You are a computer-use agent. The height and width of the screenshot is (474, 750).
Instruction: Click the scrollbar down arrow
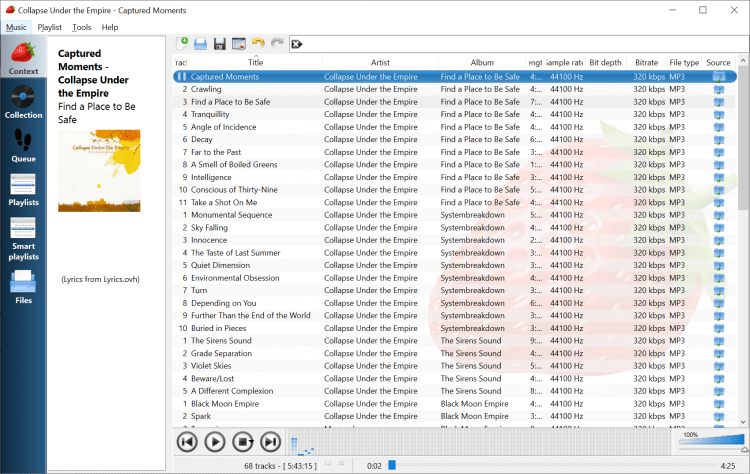click(x=743, y=422)
